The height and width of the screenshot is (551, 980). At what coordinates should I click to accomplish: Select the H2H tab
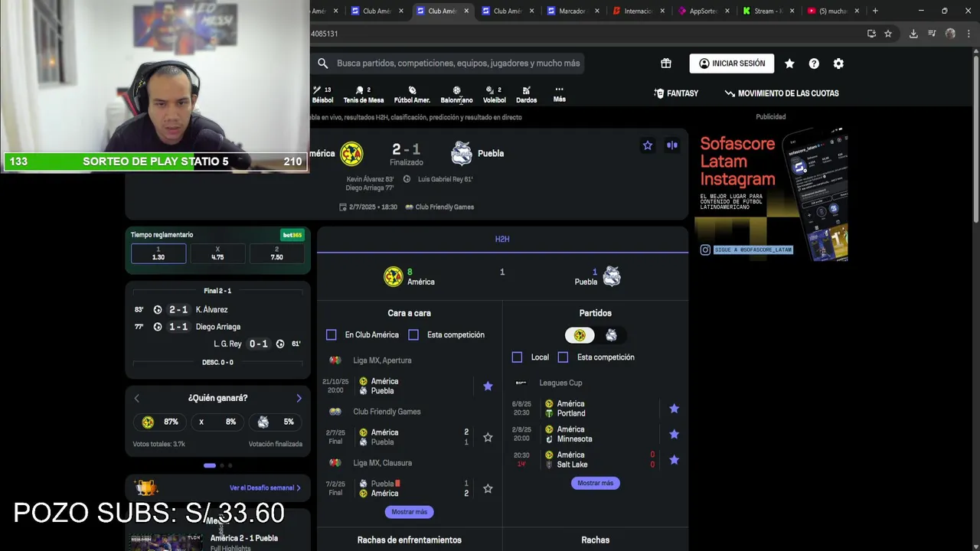[502, 240]
